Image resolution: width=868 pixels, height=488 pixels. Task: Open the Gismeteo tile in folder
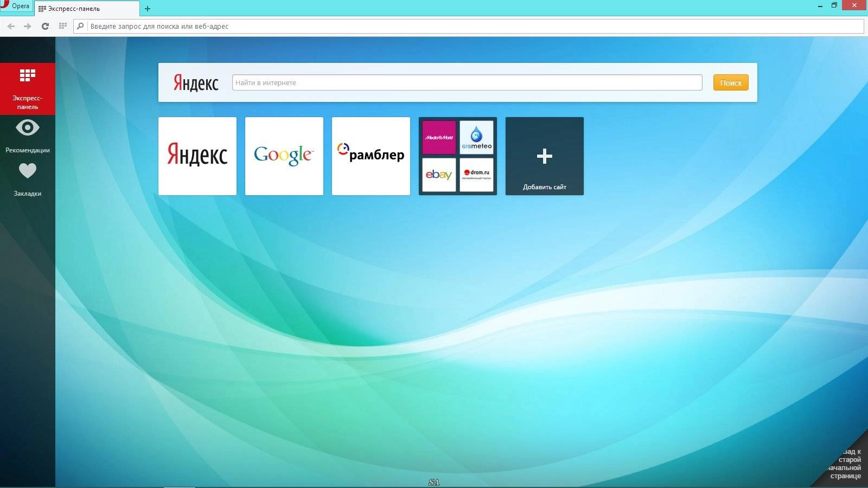point(477,138)
